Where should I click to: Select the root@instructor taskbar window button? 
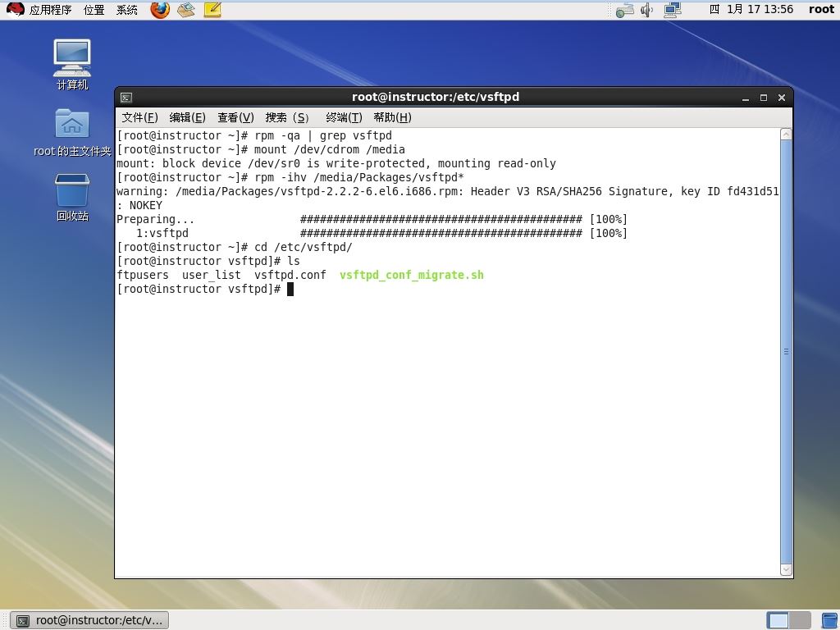[x=89, y=620]
